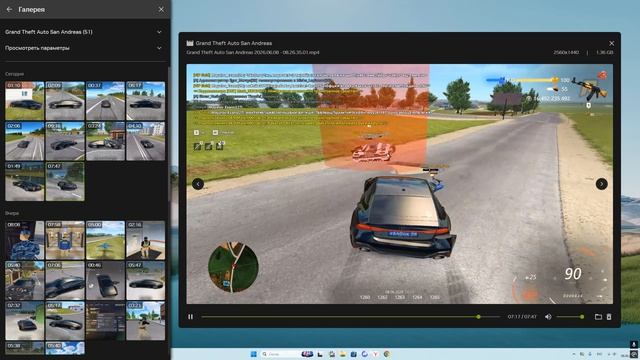Image resolution: width=640 pixels, height=360 pixels.
Task: Open yesterday's 03:23 clip thumbnail
Action: [146, 321]
